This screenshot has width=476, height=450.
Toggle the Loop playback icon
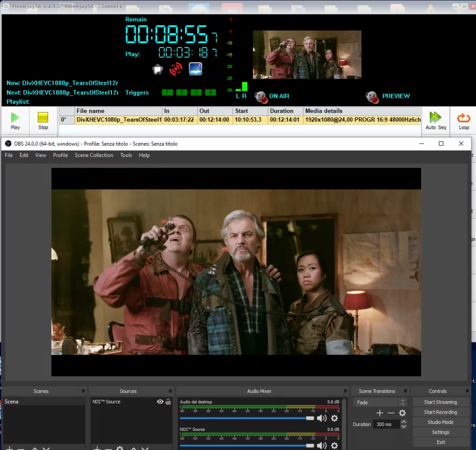463,120
